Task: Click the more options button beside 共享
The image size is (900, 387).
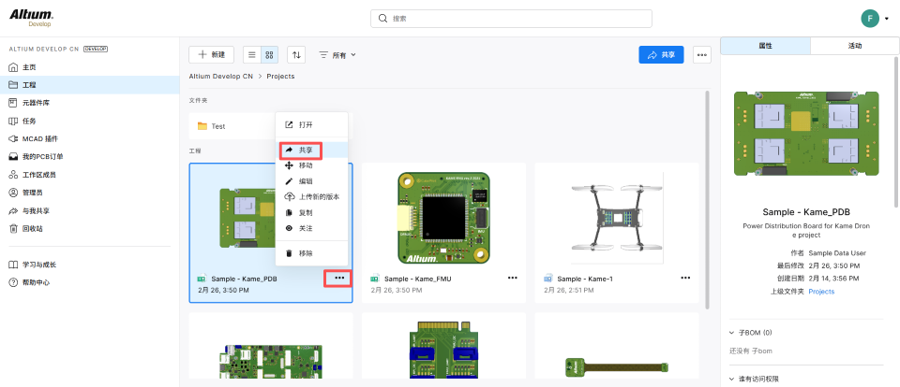Action: pos(701,55)
